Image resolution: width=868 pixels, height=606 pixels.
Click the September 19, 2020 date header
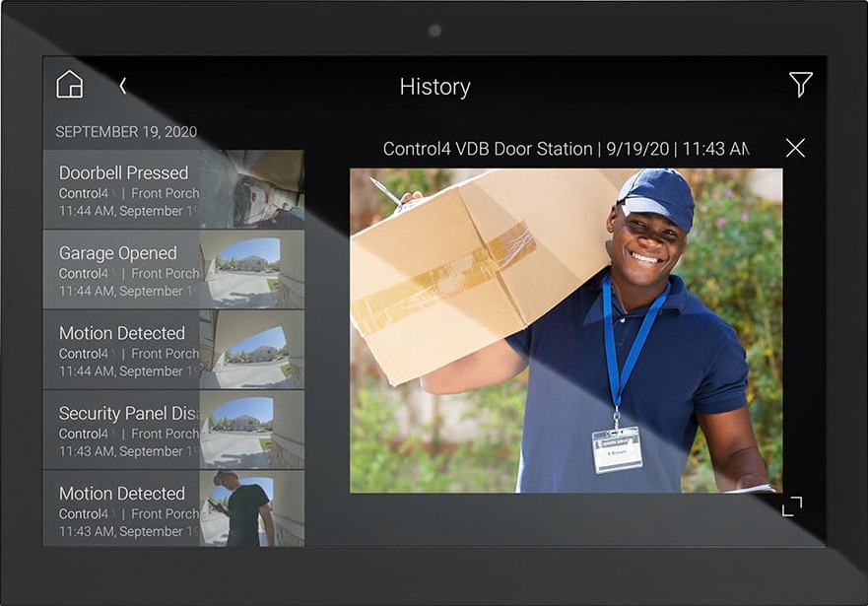point(126,132)
